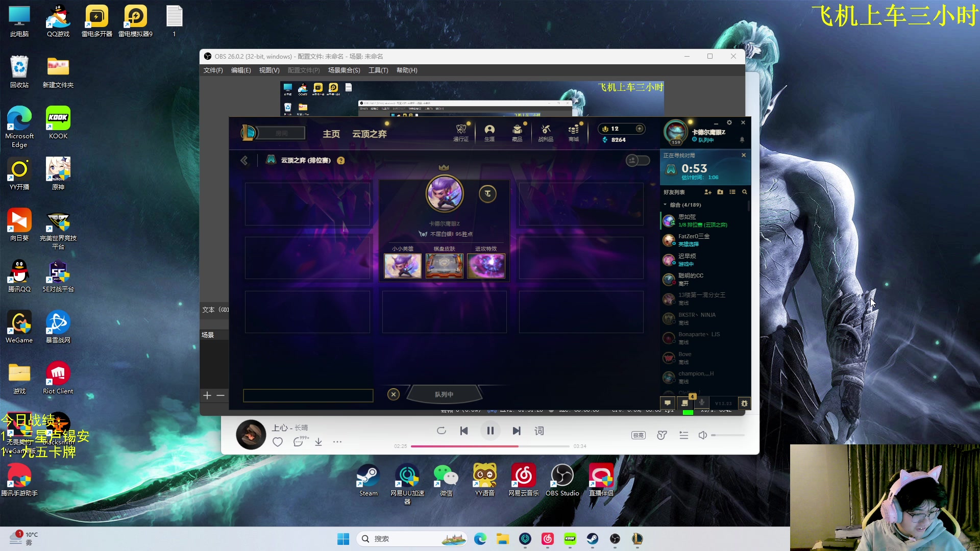The width and height of the screenshot is (980, 551).
Task: Open the client settings gear icon
Action: [729, 122]
